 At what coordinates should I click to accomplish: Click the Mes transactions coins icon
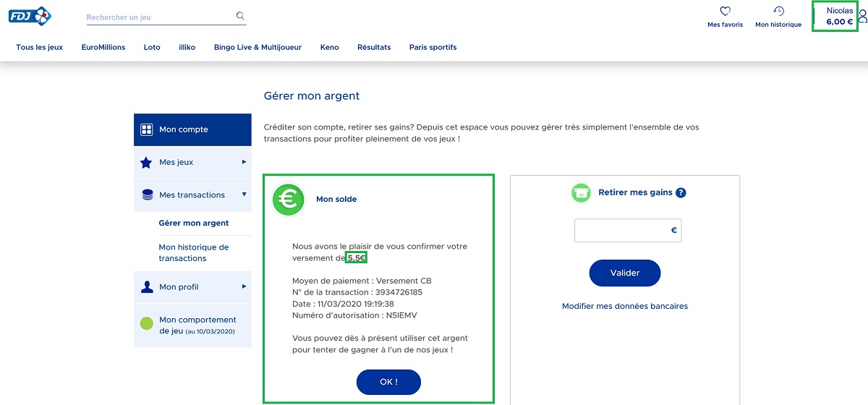point(147,195)
